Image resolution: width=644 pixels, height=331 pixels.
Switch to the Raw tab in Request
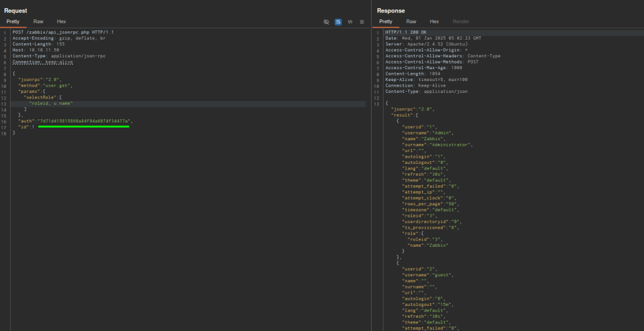click(x=38, y=21)
